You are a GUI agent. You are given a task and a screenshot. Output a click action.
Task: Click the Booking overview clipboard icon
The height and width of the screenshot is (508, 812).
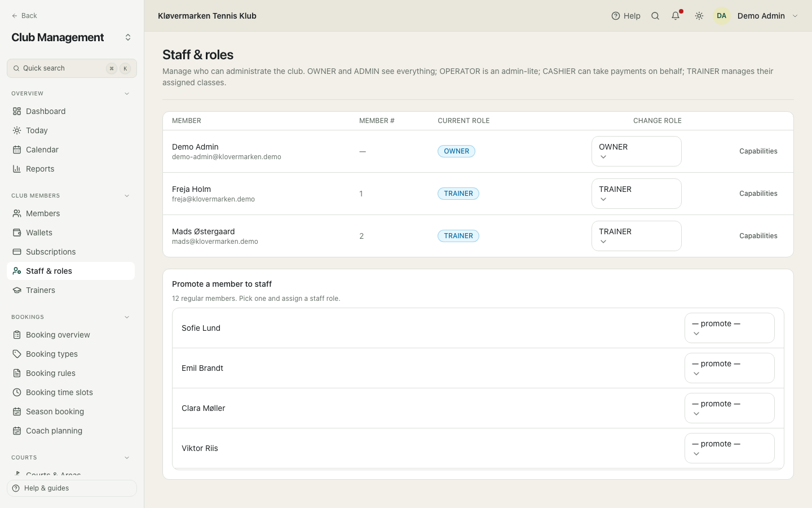(17, 335)
